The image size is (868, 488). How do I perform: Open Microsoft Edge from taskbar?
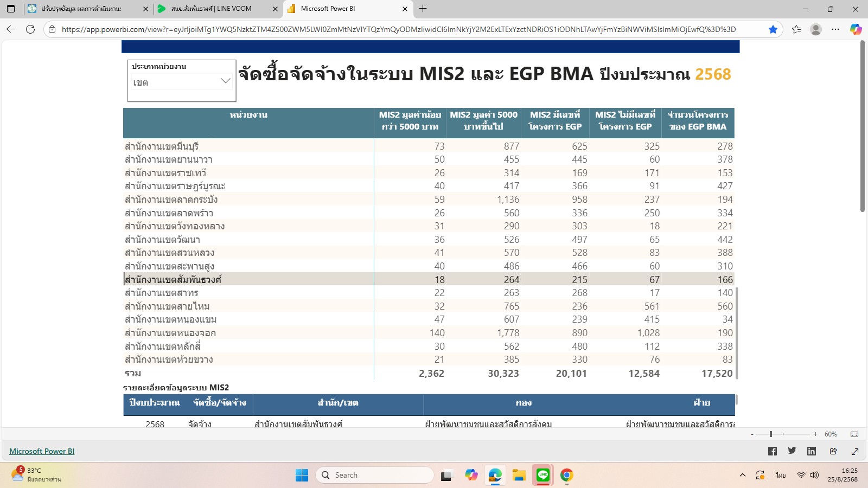click(x=495, y=476)
